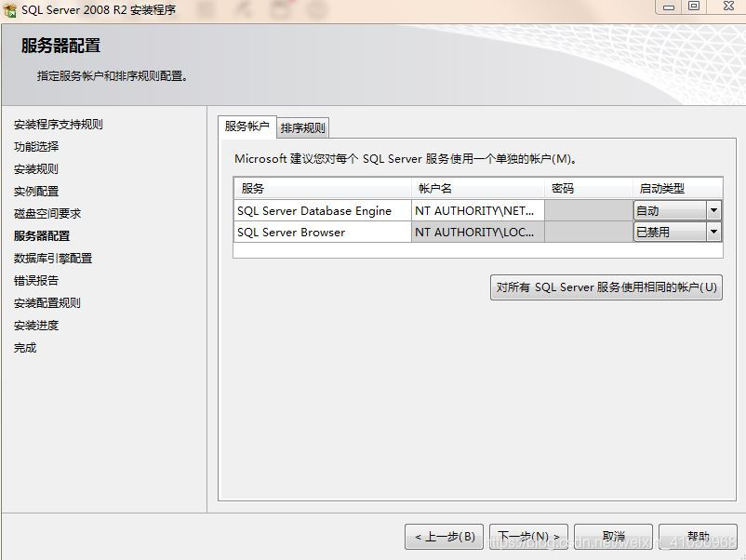This screenshot has height=560, width=746.
Task: Click 帐户名 column header
Action: (x=478, y=189)
